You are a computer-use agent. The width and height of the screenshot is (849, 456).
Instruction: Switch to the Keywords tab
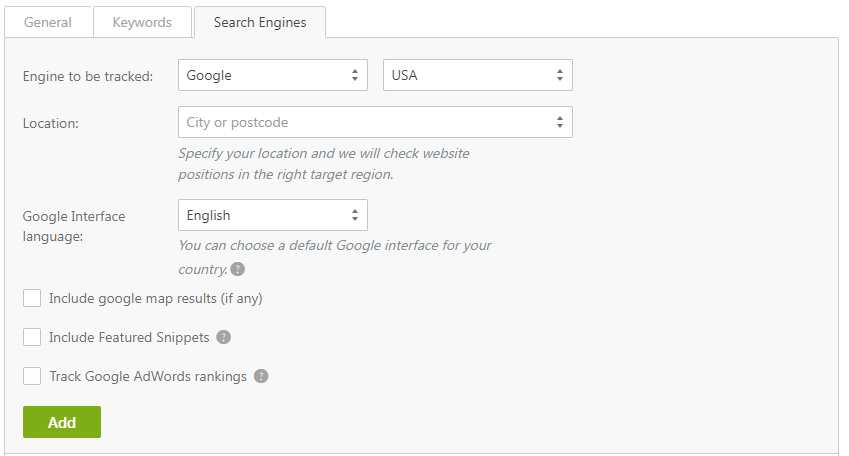tap(142, 22)
